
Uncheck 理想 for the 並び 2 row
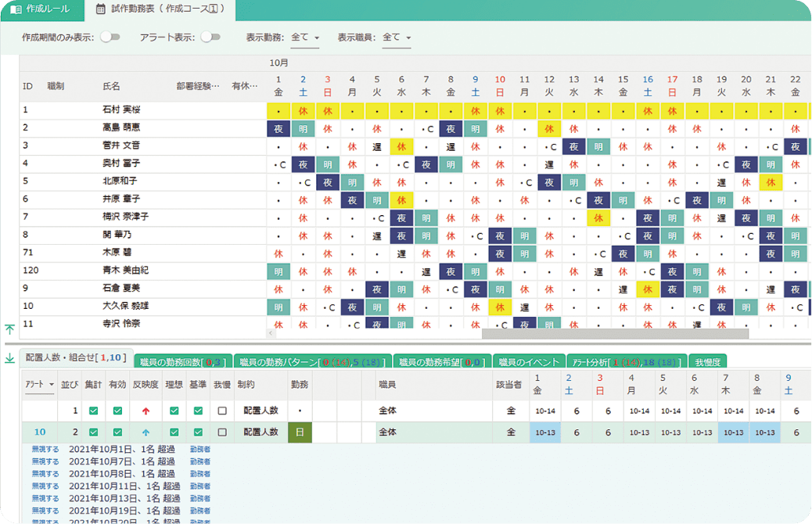click(x=174, y=432)
